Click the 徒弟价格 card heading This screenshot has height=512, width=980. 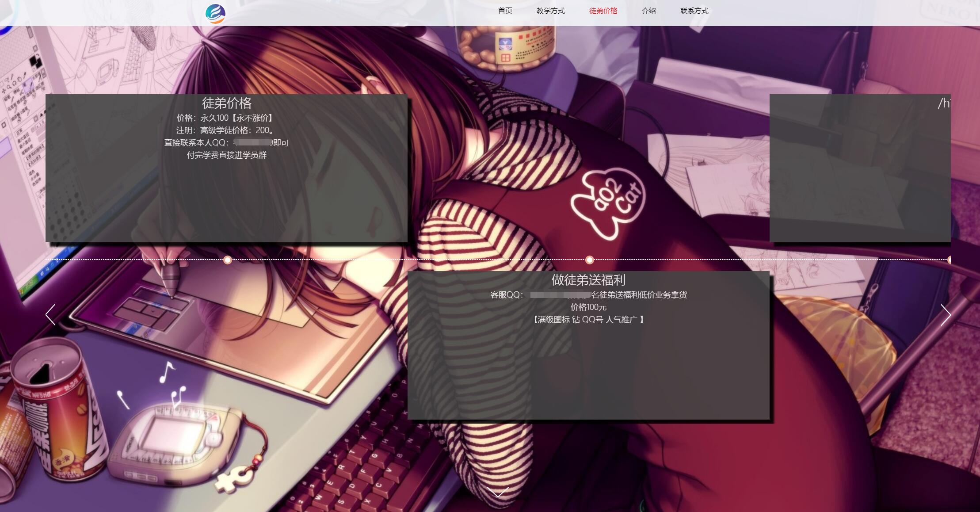pyautogui.click(x=226, y=103)
